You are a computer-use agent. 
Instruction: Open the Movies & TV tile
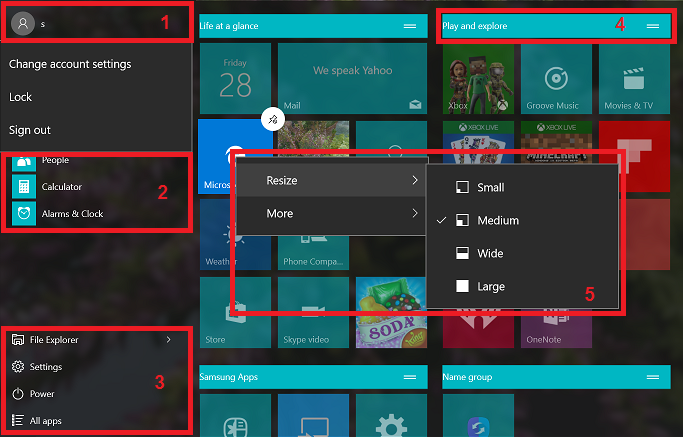point(634,78)
